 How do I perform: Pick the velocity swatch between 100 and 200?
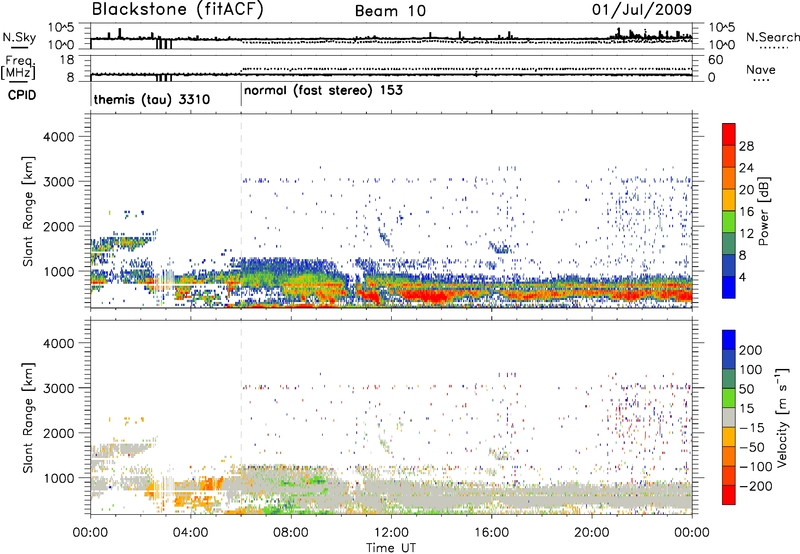(729, 360)
